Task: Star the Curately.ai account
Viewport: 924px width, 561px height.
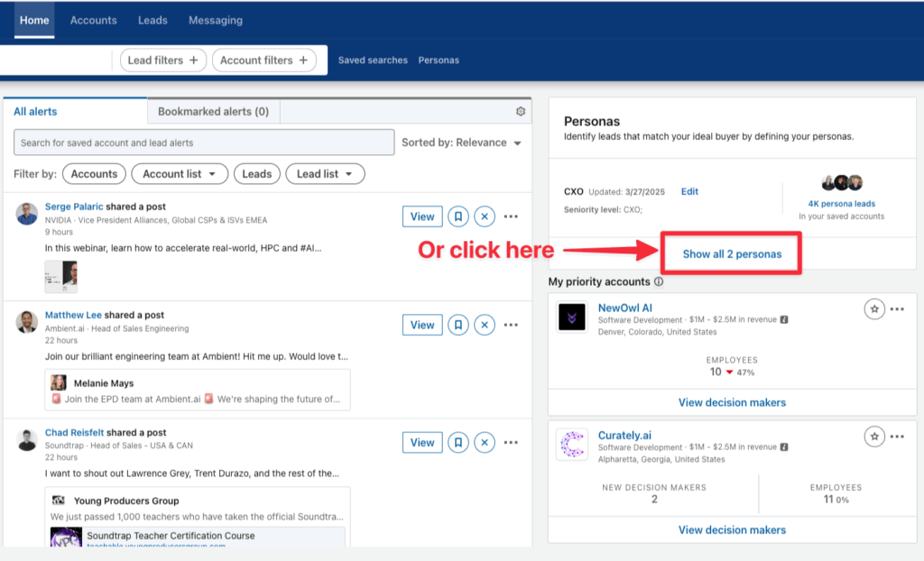Action: [874, 437]
